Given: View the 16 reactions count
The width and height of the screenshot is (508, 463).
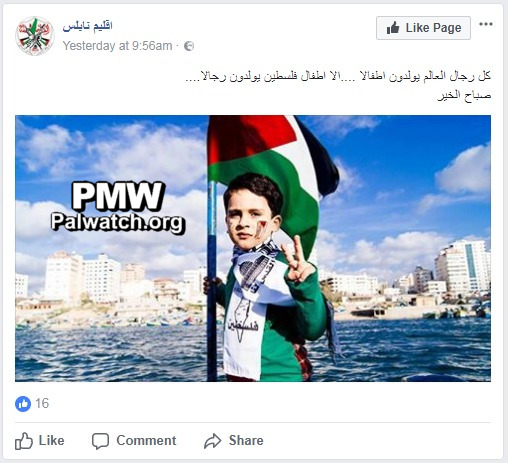Looking at the screenshot, I should (x=42, y=403).
